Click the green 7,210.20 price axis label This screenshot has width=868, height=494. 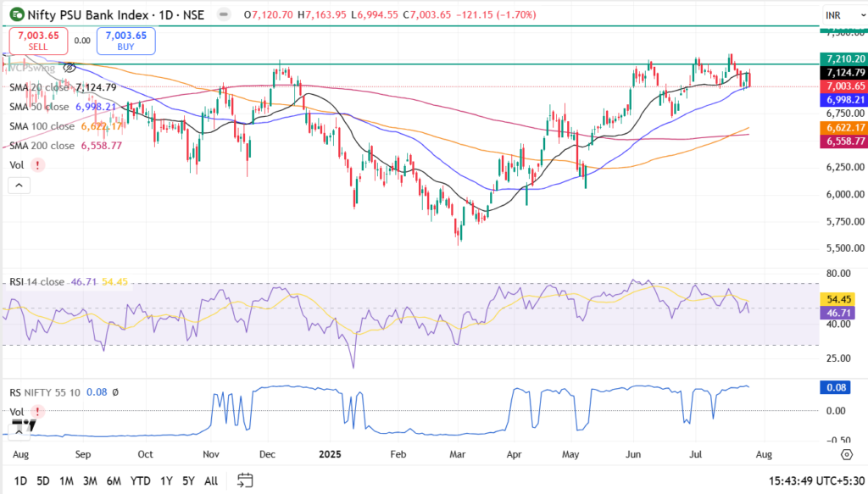pos(843,58)
